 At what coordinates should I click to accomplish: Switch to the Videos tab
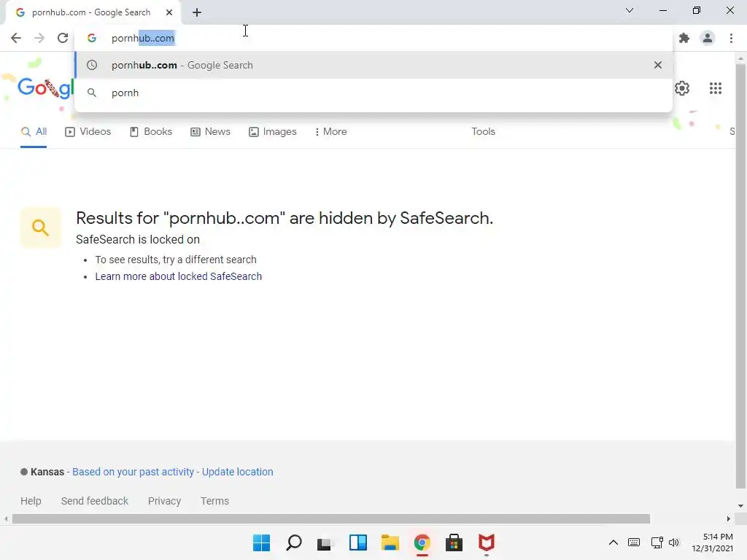click(88, 132)
